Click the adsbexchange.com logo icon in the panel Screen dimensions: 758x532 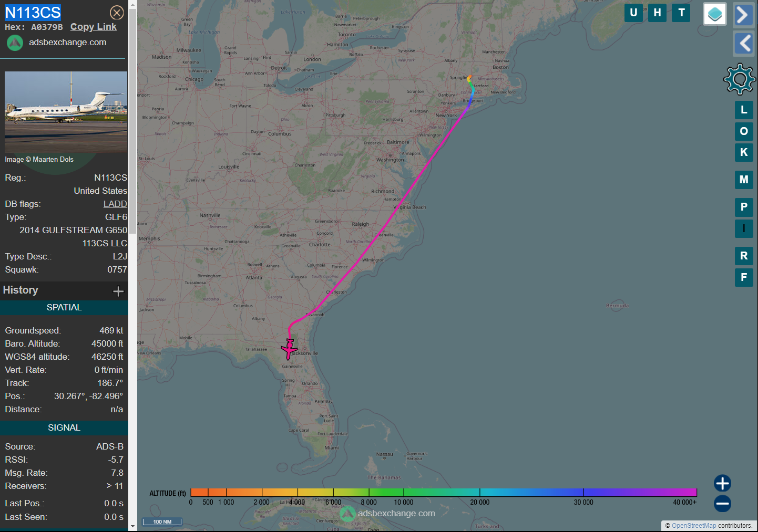[x=15, y=43]
